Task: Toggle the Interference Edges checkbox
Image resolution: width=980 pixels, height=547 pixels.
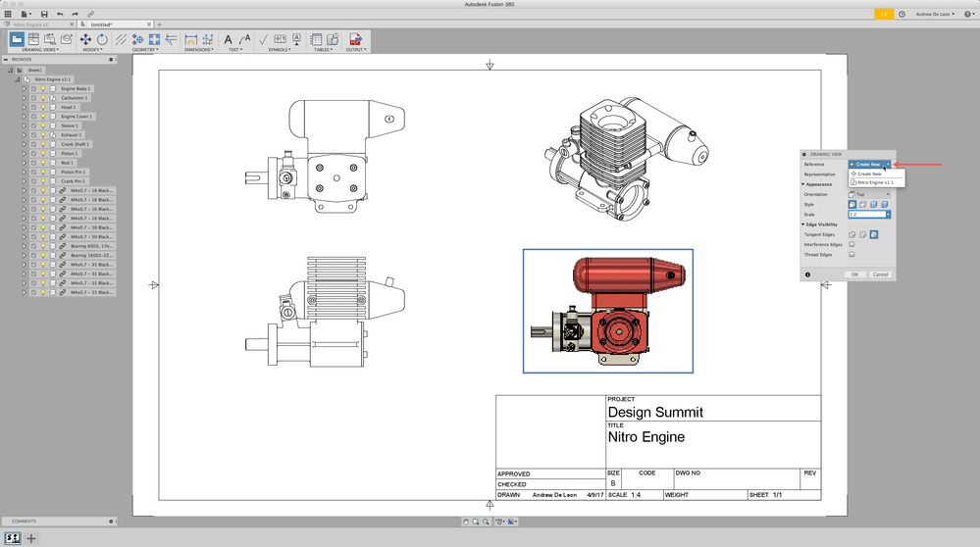Action: pos(851,244)
